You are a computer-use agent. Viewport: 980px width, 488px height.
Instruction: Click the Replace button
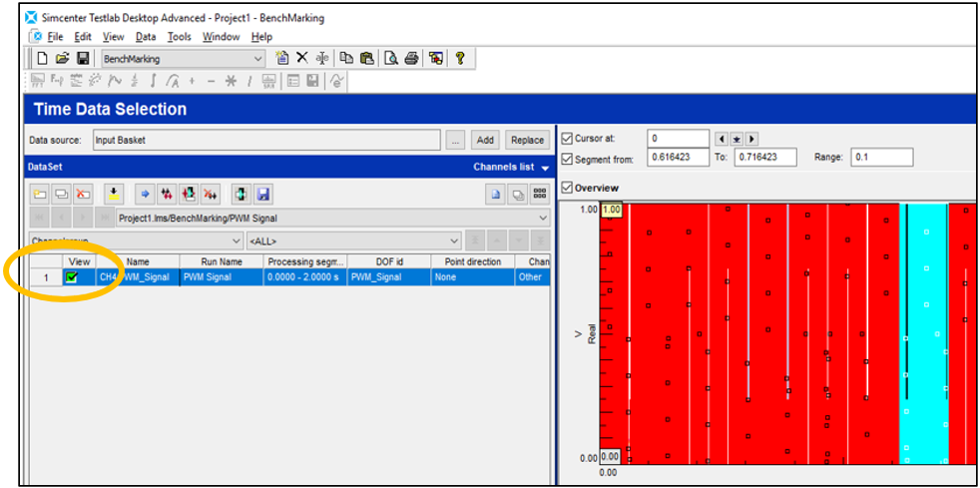coord(527,140)
